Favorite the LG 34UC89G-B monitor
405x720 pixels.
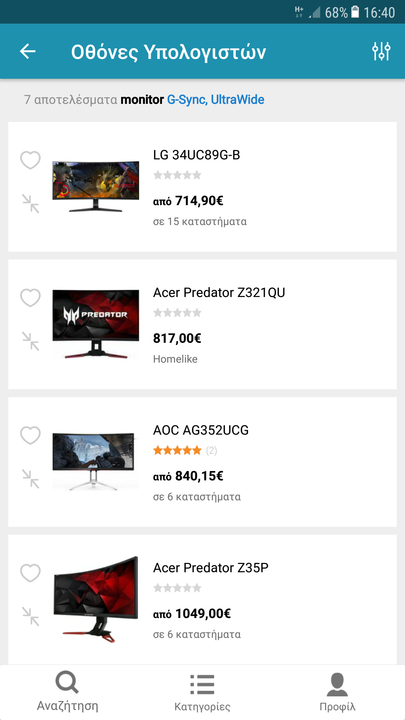pos(30,160)
